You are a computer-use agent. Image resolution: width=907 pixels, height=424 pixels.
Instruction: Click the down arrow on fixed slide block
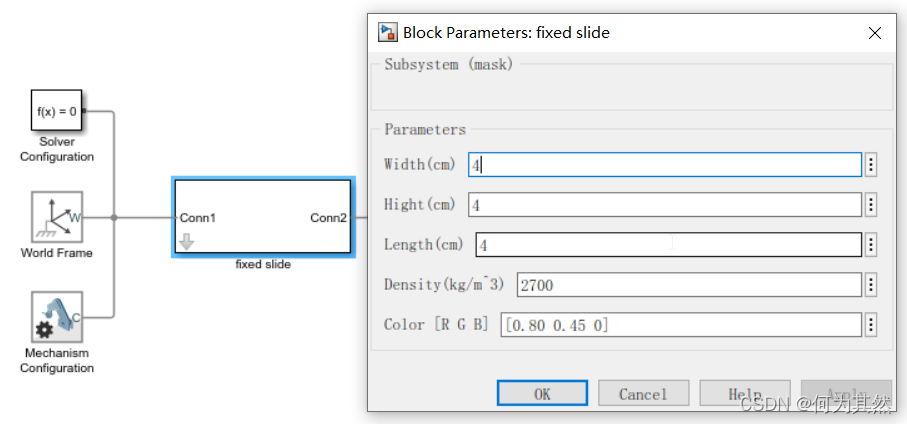point(187,241)
